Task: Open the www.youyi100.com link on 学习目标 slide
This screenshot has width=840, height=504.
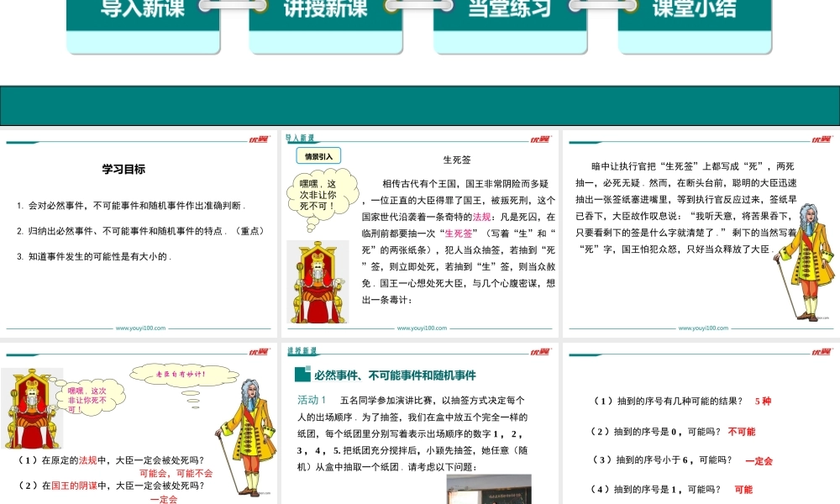Action: click(x=139, y=327)
